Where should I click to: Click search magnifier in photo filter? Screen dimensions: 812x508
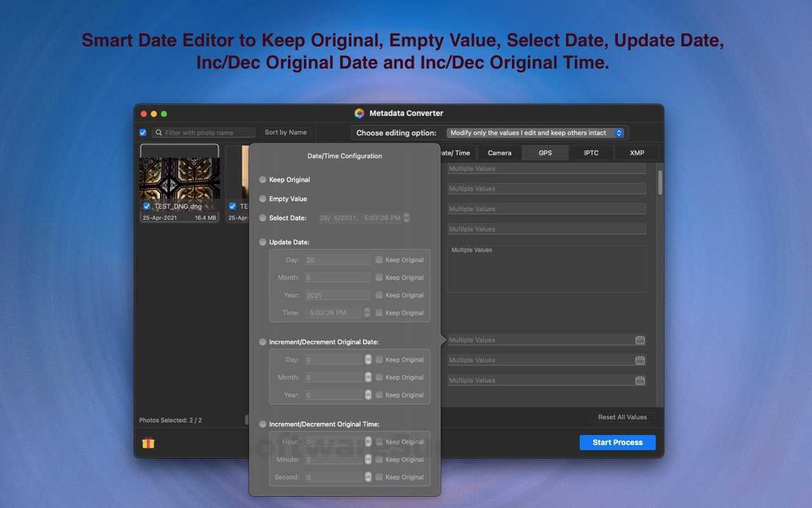[x=159, y=133]
